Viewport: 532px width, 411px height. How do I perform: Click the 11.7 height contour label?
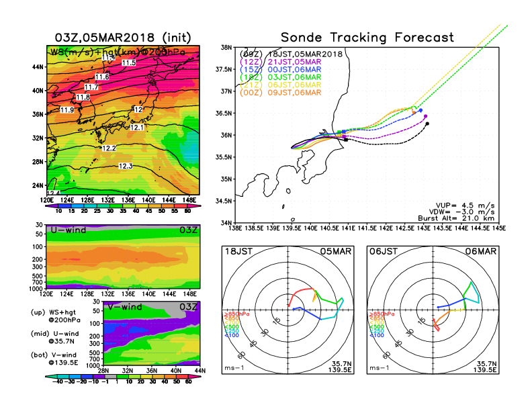click(x=91, y=87)
